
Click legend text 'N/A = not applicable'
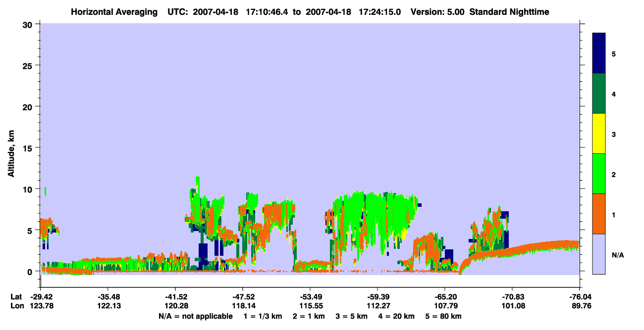click(195, 316)
